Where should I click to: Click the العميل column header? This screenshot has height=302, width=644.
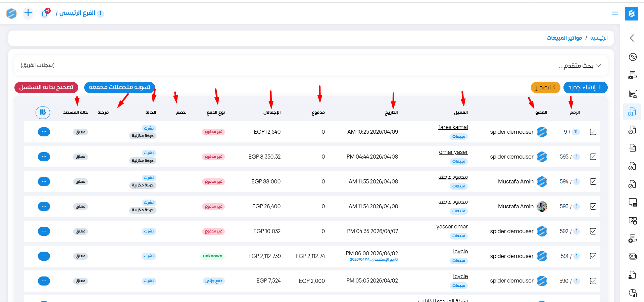[x=461, y=113]
